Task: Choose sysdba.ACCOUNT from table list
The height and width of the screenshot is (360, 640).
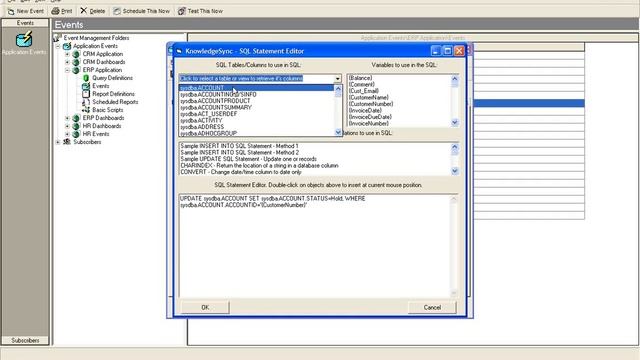Action: pos(256,88)
